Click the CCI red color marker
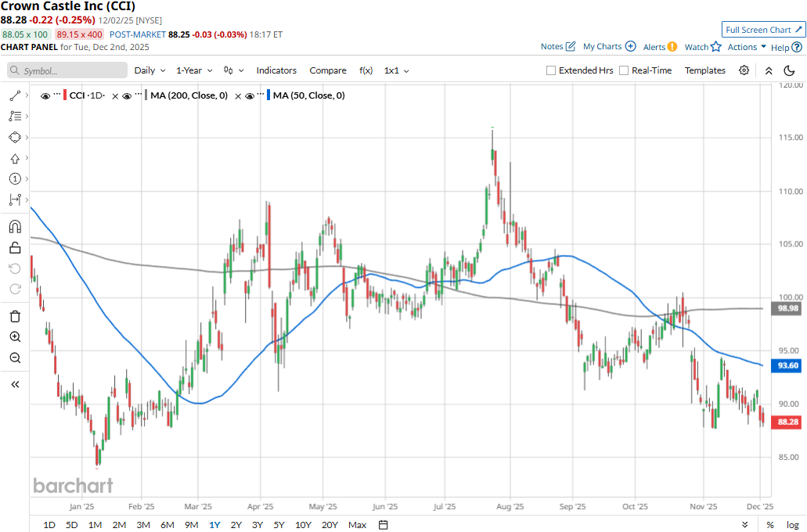The height and width of the screenshot is (532, 807). tap(65, 95)
